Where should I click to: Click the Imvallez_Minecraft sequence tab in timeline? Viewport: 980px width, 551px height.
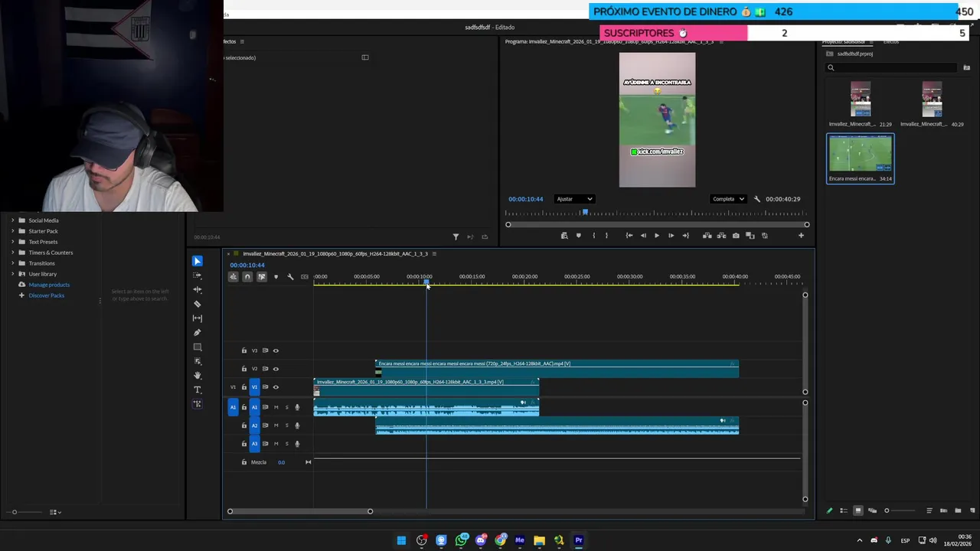(335, 253)
